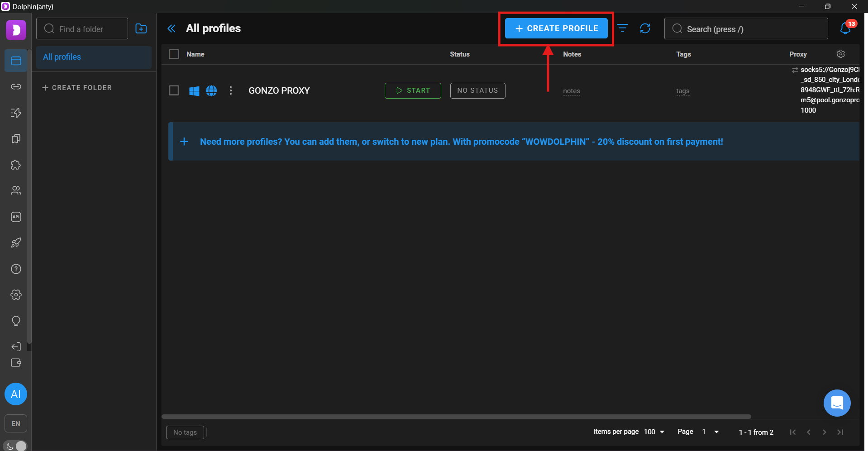868x451 pixels.
Task: Click the Windows OS icon on GONZO PROXY
Action: tap(194, 91)
